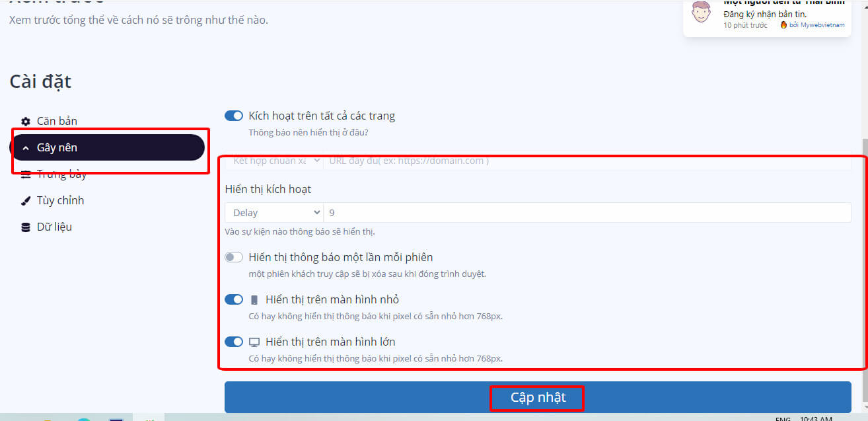Click the avatar in the notification preview
Screen dimensions: 868x421
[x=701, y=12]
